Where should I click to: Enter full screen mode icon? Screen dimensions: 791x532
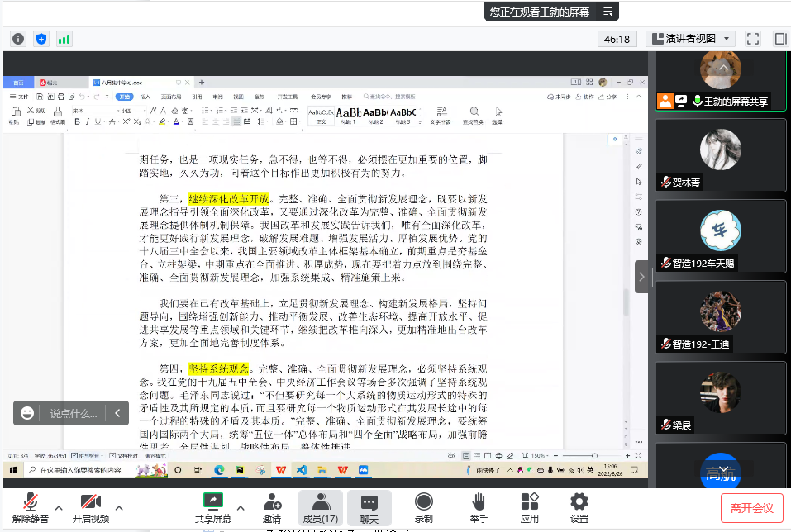pyautogui.click(x=753, y=39)
